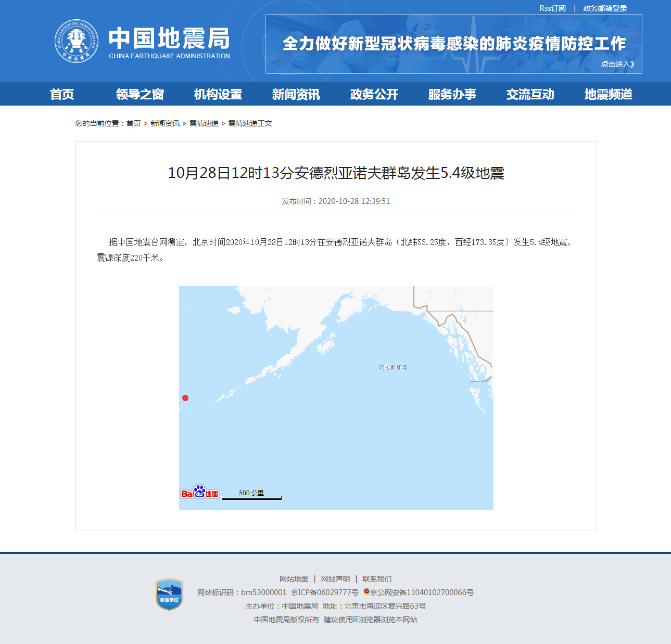The height and width of the screenshot is (644, 671).
Task: Click the 事业单位 shield badge in footer
Action: pos(169,595)
